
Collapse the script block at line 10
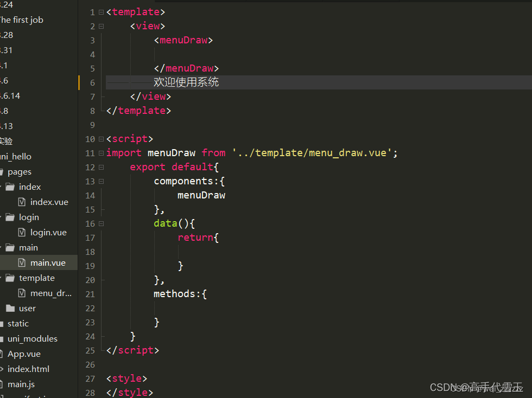[101, 138]
